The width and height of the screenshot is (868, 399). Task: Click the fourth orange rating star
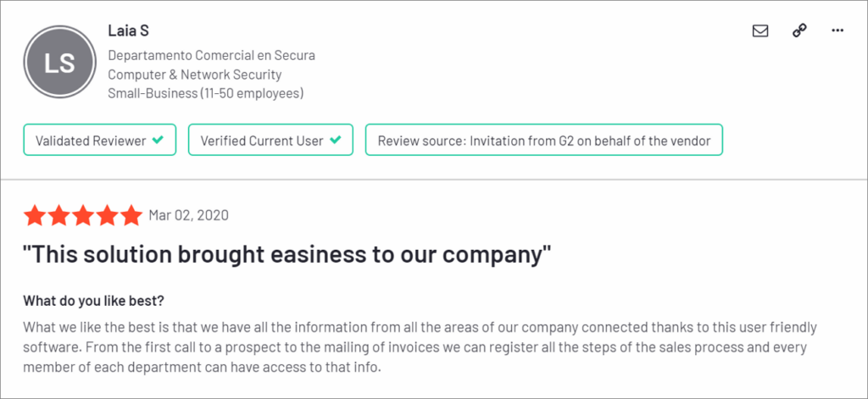coord(107,215)
